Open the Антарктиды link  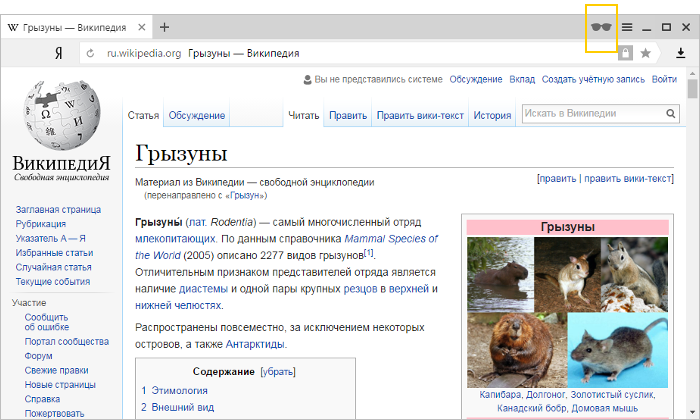tap(255, 344)
